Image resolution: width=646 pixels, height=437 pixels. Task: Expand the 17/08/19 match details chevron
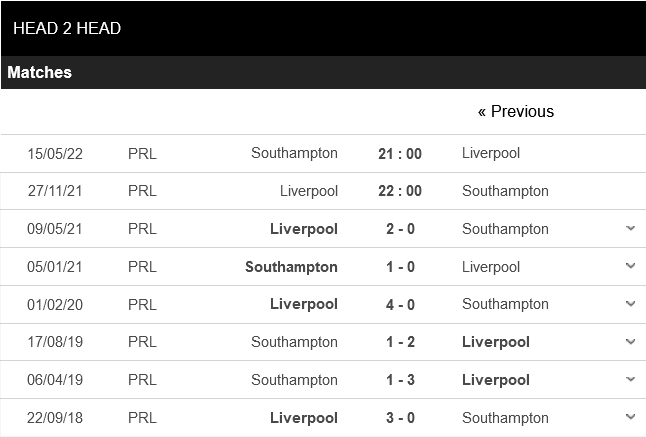[x=630, y=342]
